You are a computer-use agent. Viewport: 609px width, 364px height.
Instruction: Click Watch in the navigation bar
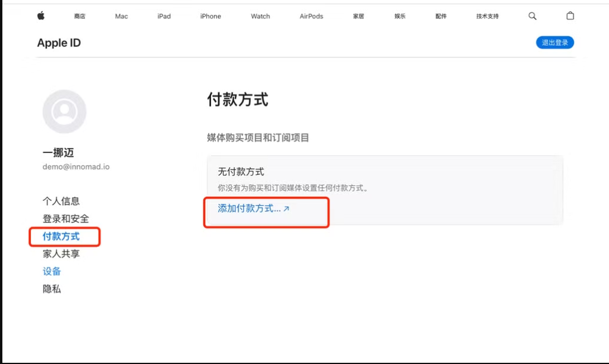click(x=260, y=17)
